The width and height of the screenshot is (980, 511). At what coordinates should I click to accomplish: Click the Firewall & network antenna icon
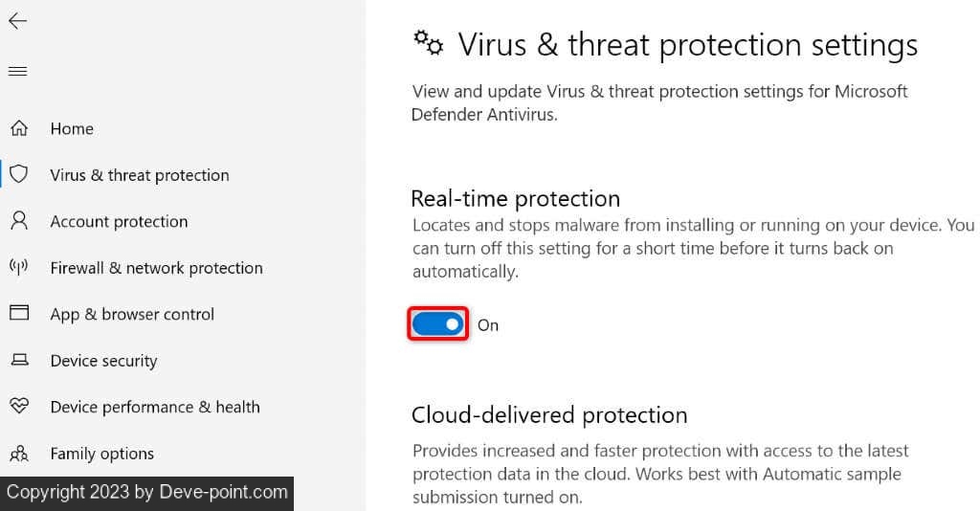click(x=19, y=267)
